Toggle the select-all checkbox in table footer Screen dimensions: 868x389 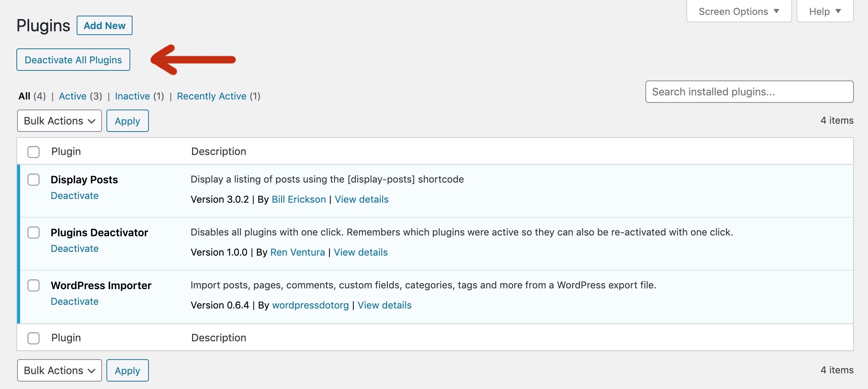point(33,338)
